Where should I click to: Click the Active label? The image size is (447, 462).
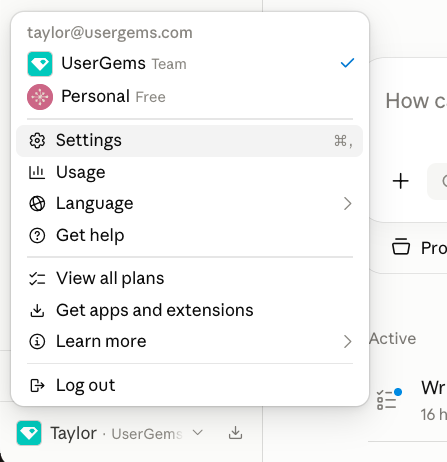pyautogui.click(x=392, y=339)
